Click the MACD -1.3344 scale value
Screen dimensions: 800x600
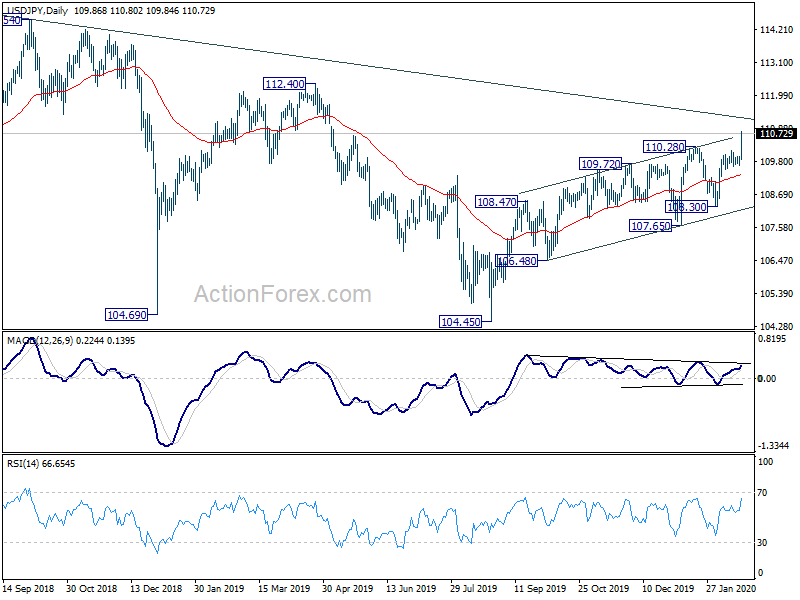(x=773, y=446)
